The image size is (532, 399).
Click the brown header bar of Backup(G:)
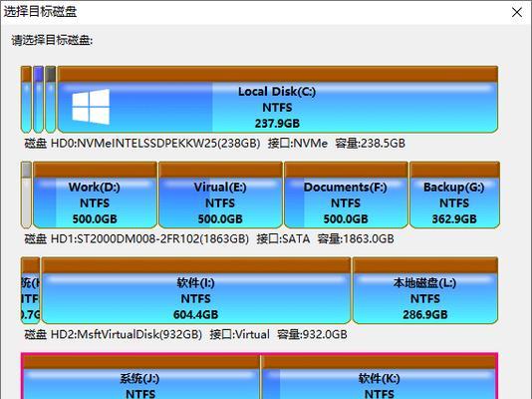tap(454, 170)
